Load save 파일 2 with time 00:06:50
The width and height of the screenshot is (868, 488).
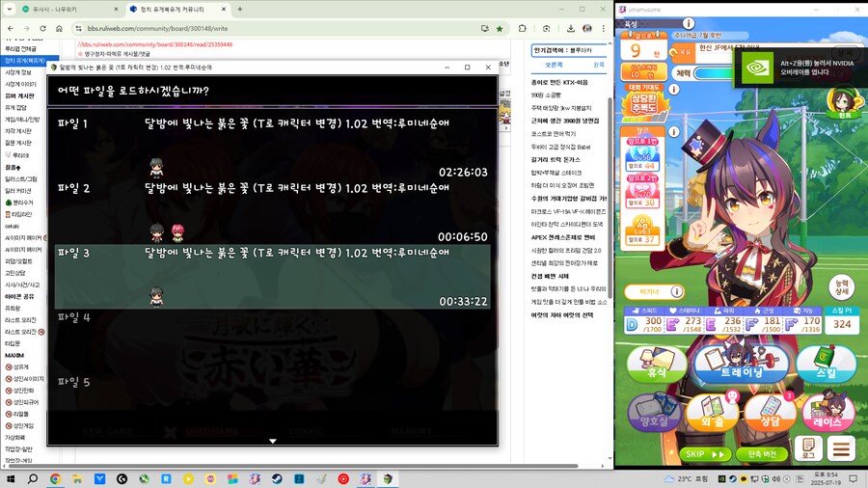(272, 212)
